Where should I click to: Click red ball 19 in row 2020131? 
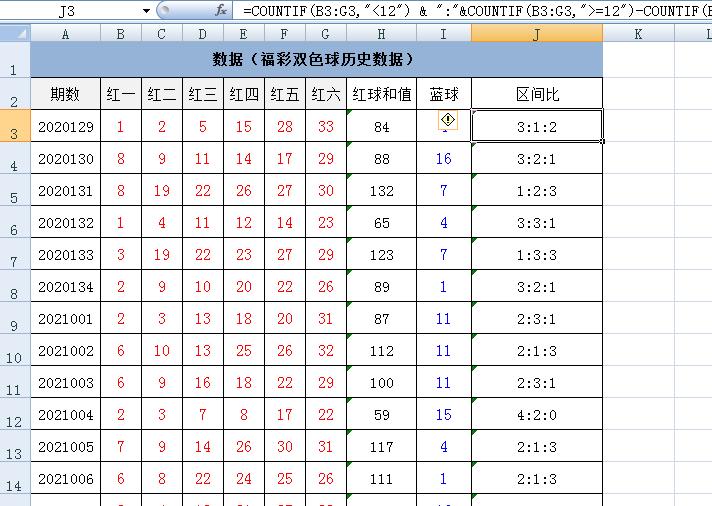pyautogui.click(x=162, y=190)
